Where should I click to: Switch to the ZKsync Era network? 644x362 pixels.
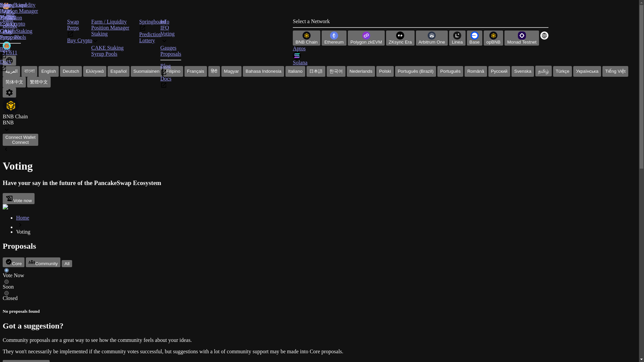[400, 38]
